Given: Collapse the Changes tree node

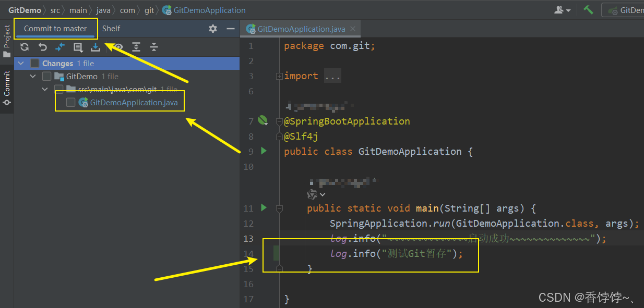Looking at the screenshot, I should (20, 63).
